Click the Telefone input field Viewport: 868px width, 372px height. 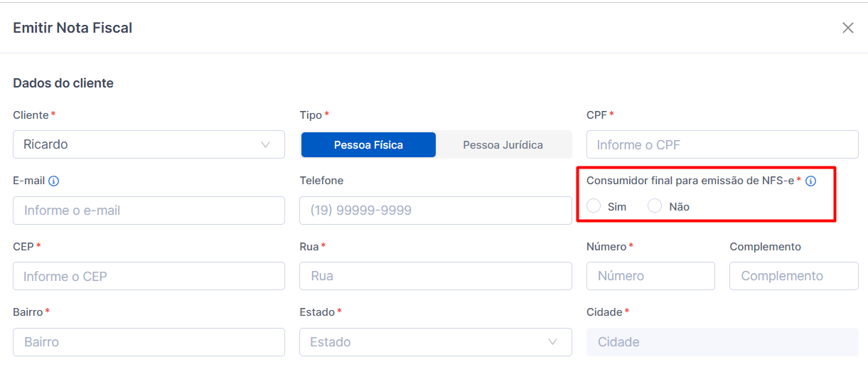[x=435, y=211]
